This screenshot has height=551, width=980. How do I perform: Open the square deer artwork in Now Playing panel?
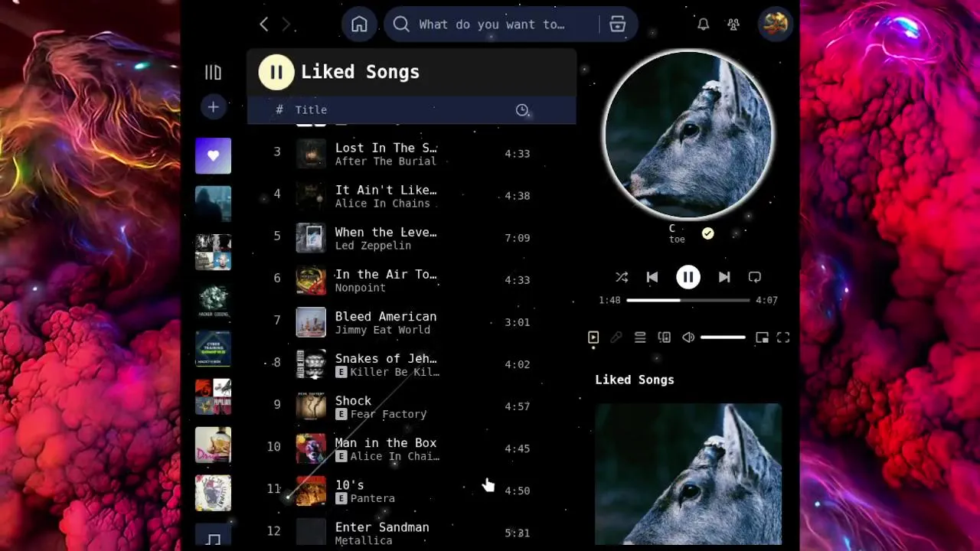pos(688,474)
